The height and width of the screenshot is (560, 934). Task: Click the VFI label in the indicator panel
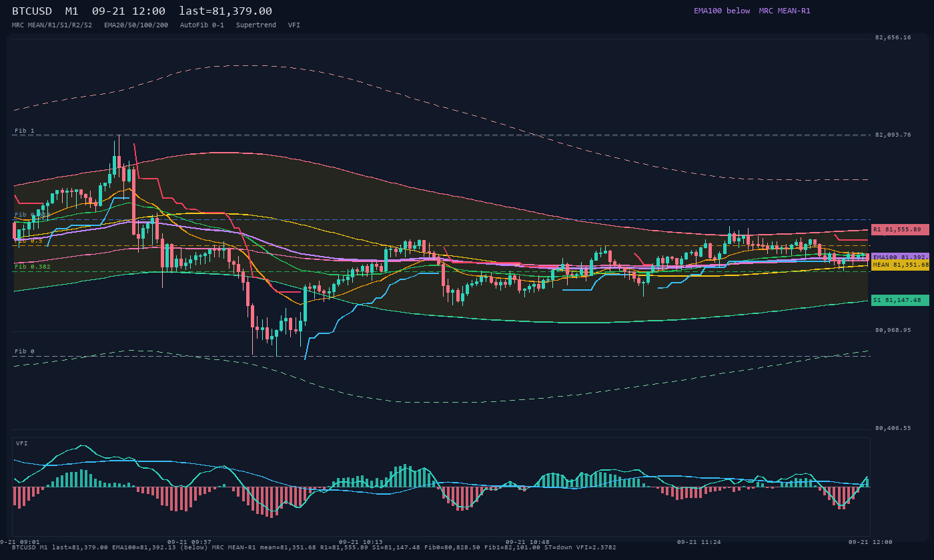[22, 443]
